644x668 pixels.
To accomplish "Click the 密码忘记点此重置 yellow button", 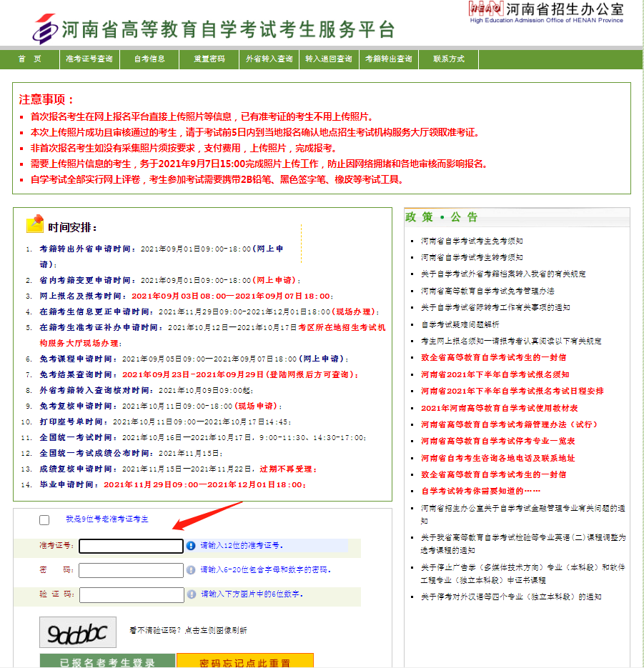I will coord(244,661).
